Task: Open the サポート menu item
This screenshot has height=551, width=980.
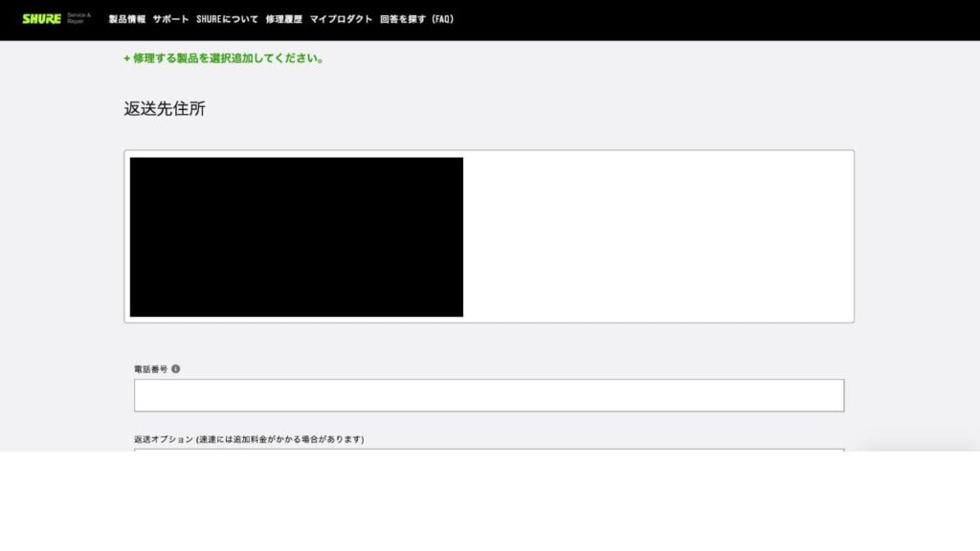Action: pyautogui.click(x=170, y=19)
